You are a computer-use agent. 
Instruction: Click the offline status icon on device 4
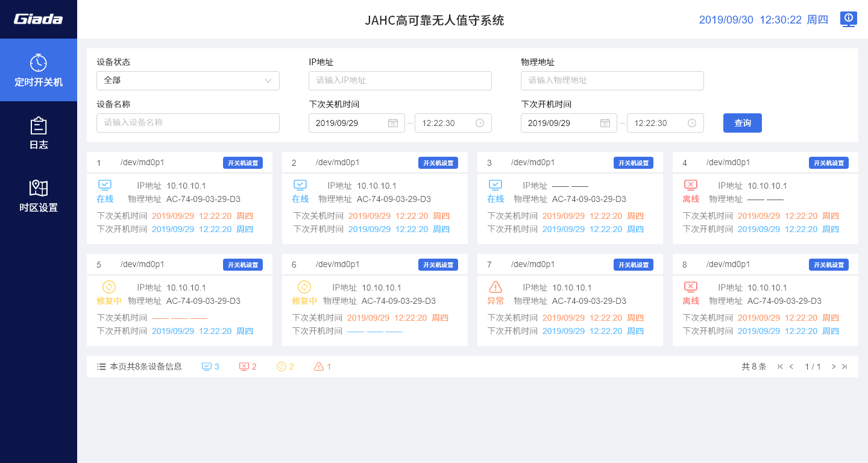[x=691, y=185]
